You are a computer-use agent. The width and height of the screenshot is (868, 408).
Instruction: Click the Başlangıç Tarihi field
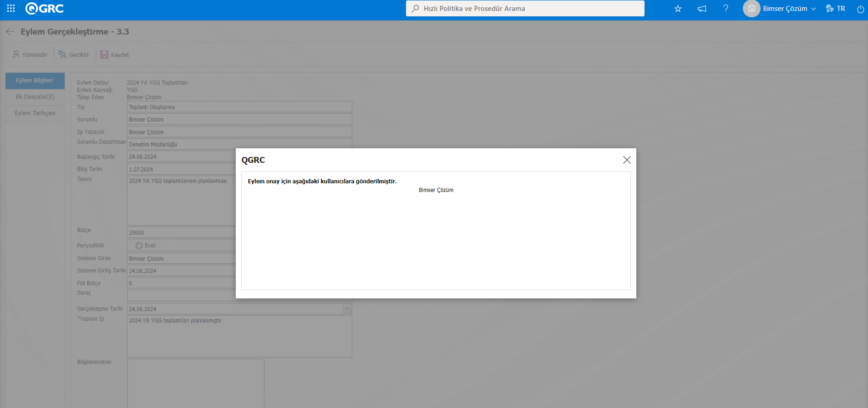coord(181,156)
